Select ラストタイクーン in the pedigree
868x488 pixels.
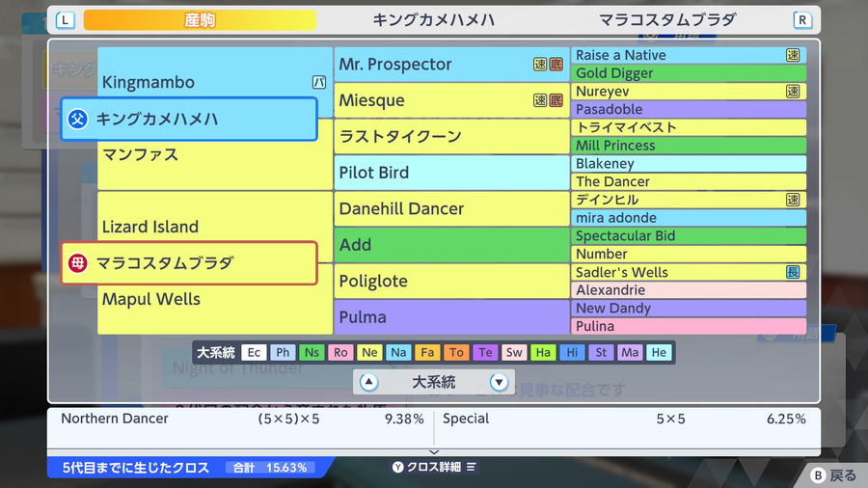click(x=451, y=137)
